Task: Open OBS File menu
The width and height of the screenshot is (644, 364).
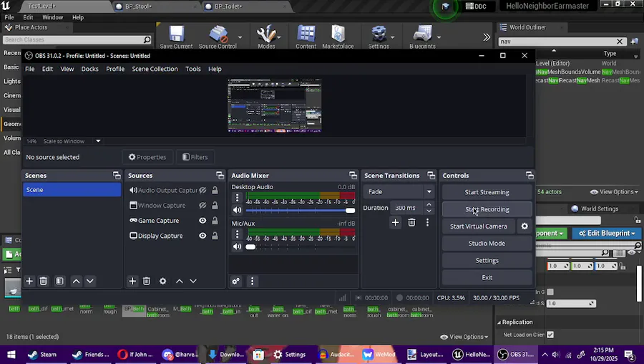Action: click(x=29, y=69)
